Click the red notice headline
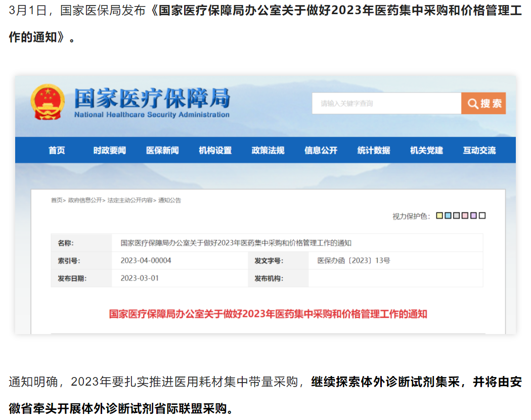Screen dimensions: 531x420 pos(268,314)
